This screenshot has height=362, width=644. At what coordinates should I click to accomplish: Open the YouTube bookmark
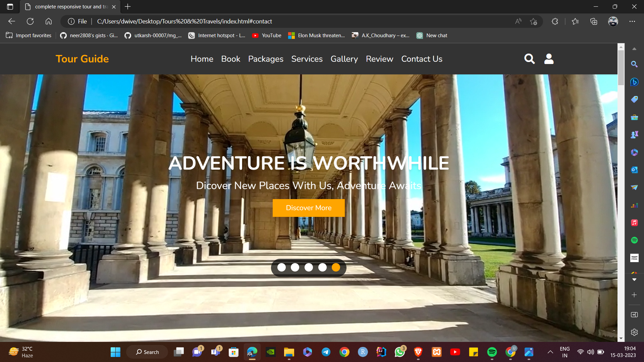click(267, 36)
